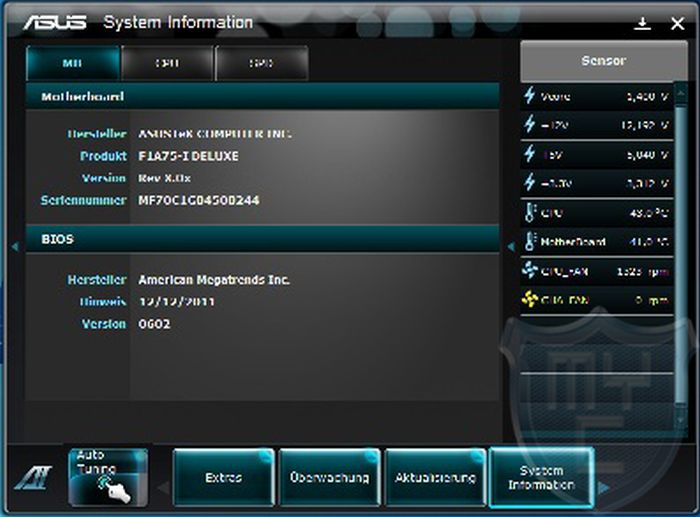Click the CPU_FAN rpm reading
The height and width of the screenshot is (517, 700).
tap(643, 271)
